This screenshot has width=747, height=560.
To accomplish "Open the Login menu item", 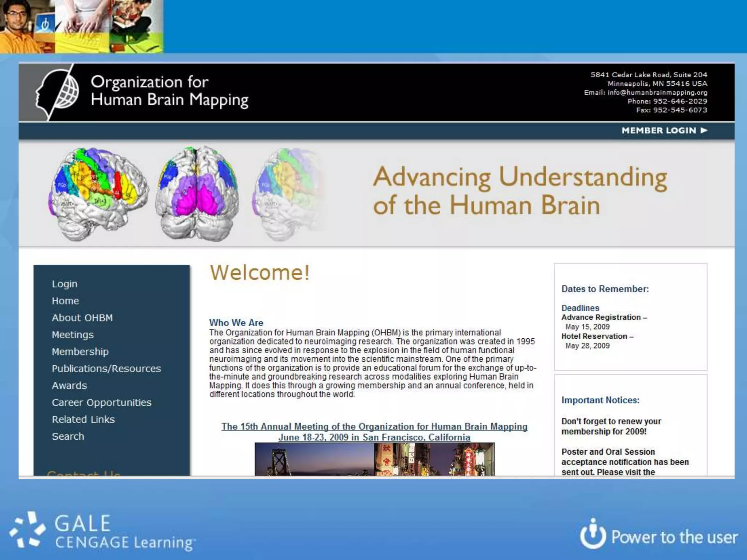I will tap(65, 284).
